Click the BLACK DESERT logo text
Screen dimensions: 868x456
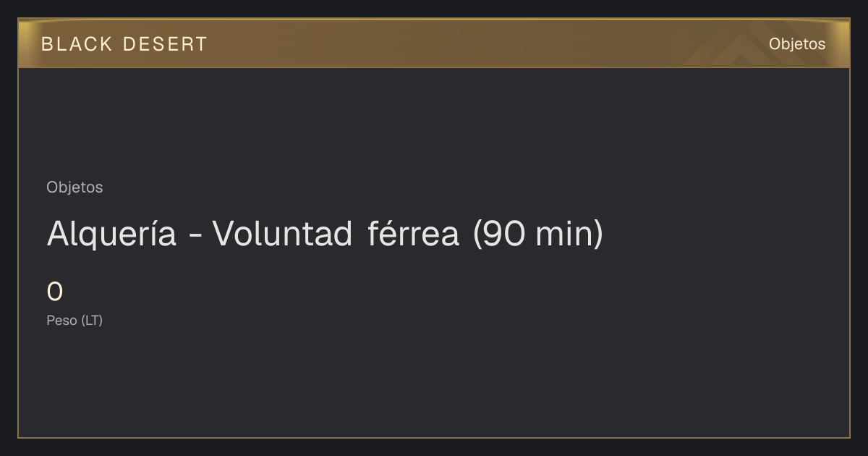[124, 44]
